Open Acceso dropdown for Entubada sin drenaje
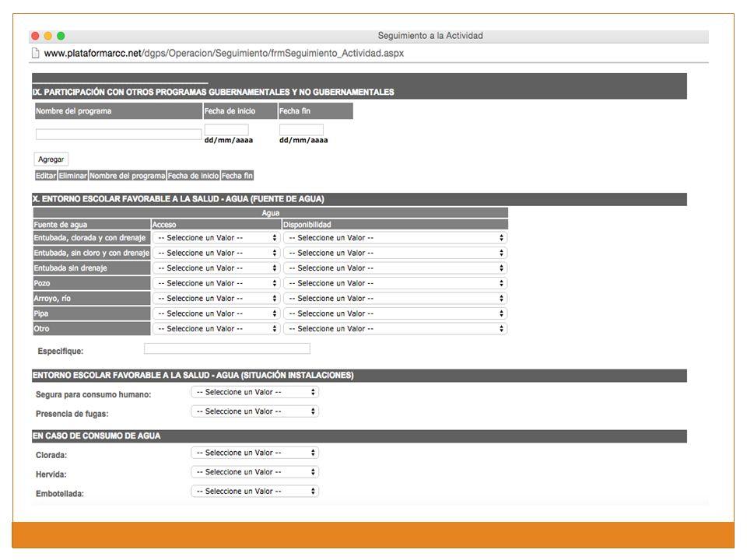Screen dimensions: 747x560 coord(217,268)
